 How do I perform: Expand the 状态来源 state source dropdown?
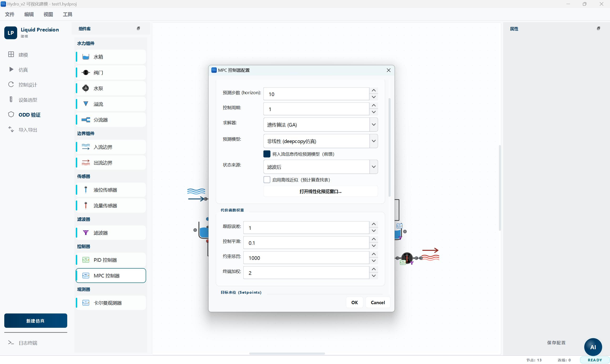click(374, 167)
